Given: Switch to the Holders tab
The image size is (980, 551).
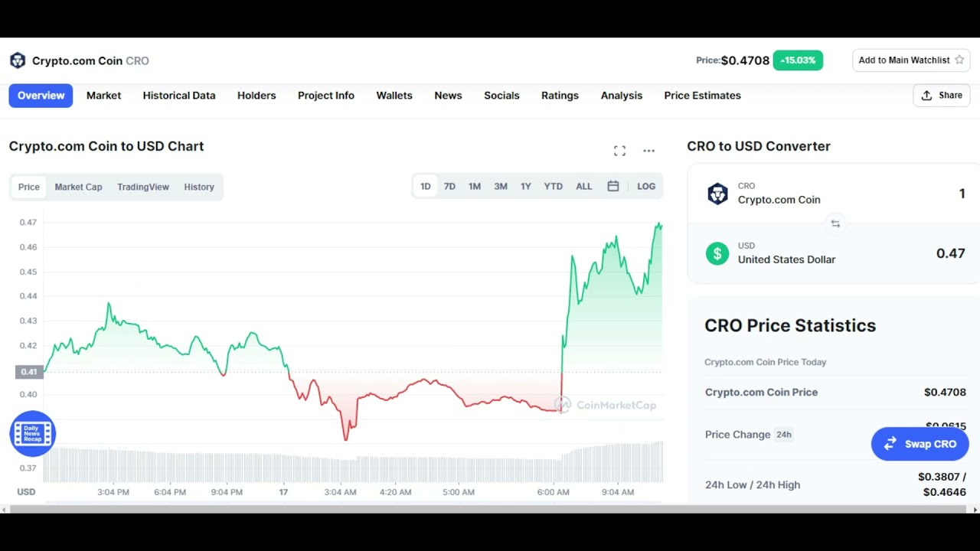Looking at the screenshot, I should (256, 96).
